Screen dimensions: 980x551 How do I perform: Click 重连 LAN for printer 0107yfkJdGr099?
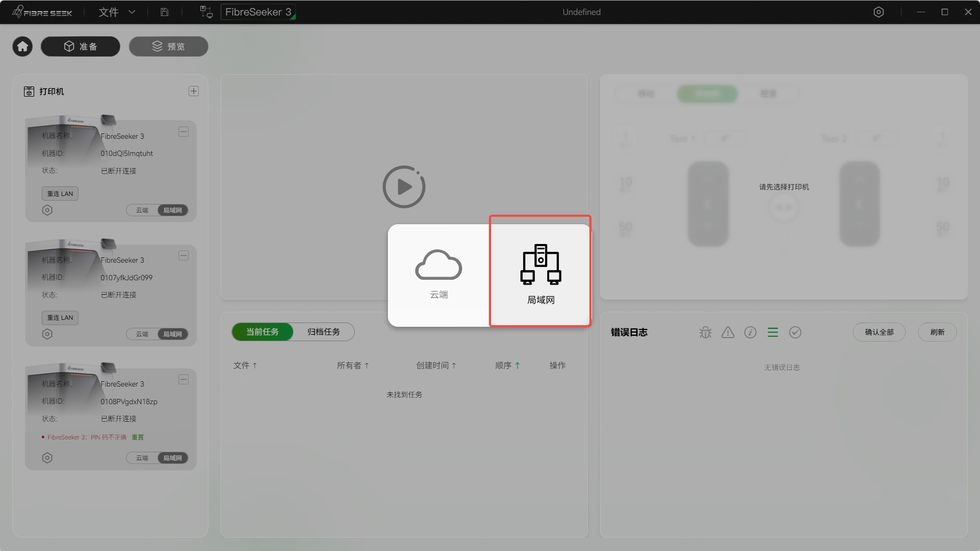(x=60, y=317)
